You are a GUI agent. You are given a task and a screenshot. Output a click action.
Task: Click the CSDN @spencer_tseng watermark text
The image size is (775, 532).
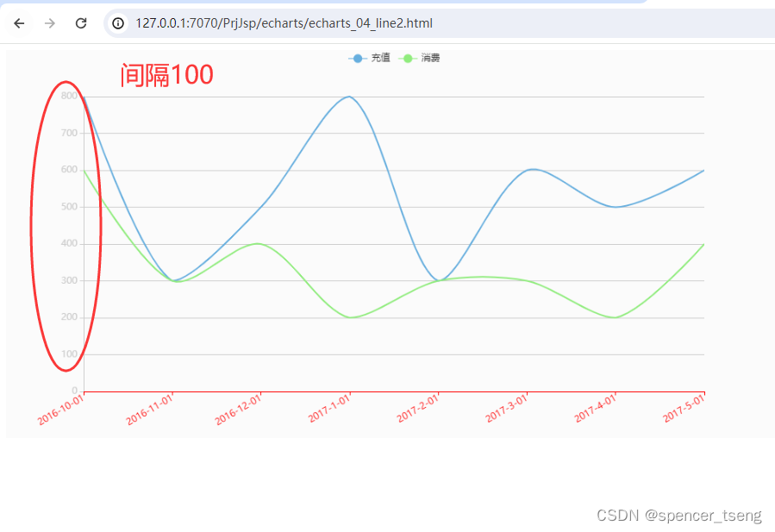tap(678, 515)
